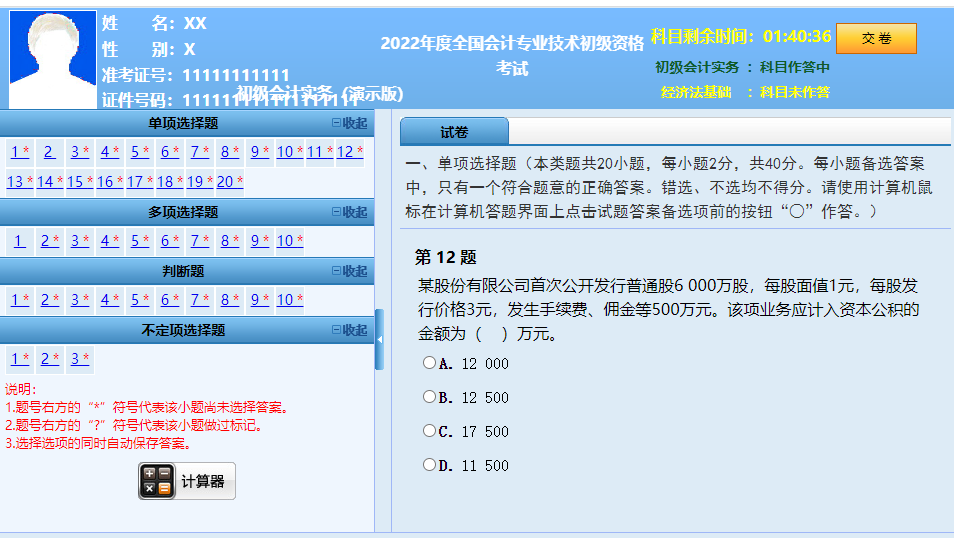Switch to the 试卷 tab
The image size is (954, 538).
coord(454,132)
